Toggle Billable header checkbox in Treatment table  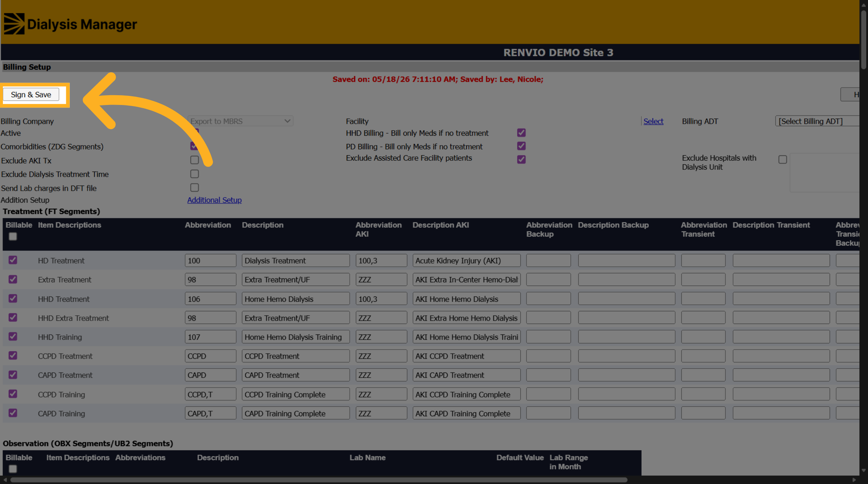click(x=13, y=236)
